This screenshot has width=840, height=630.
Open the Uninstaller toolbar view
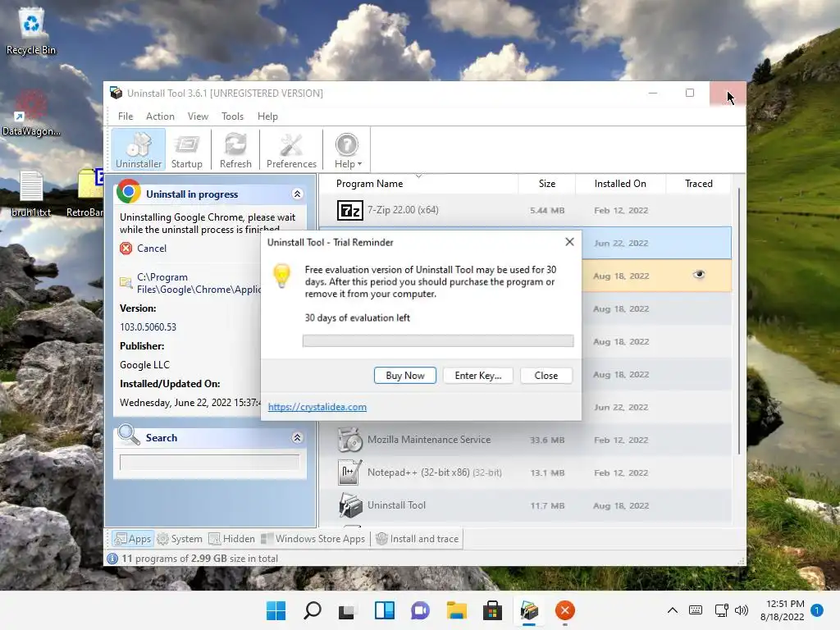[139, 149]
